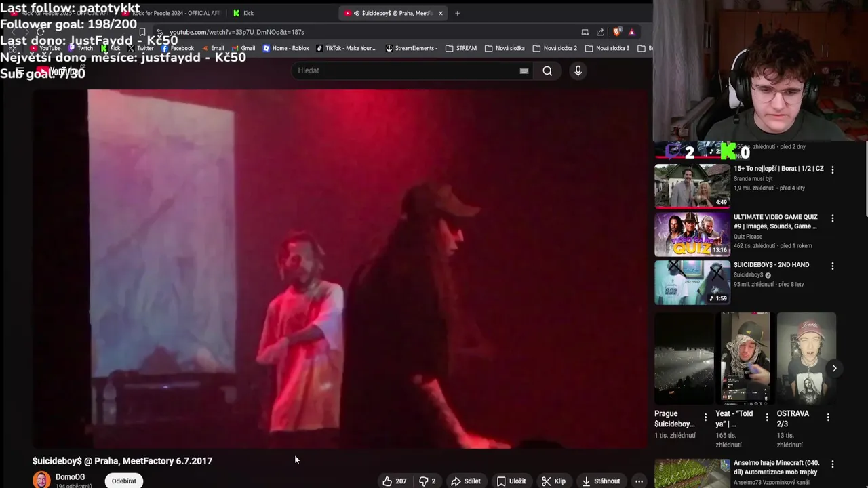The image size is (868, 488).
Task: Open DomoOG channel name link
Action: [x=70, y=477]
